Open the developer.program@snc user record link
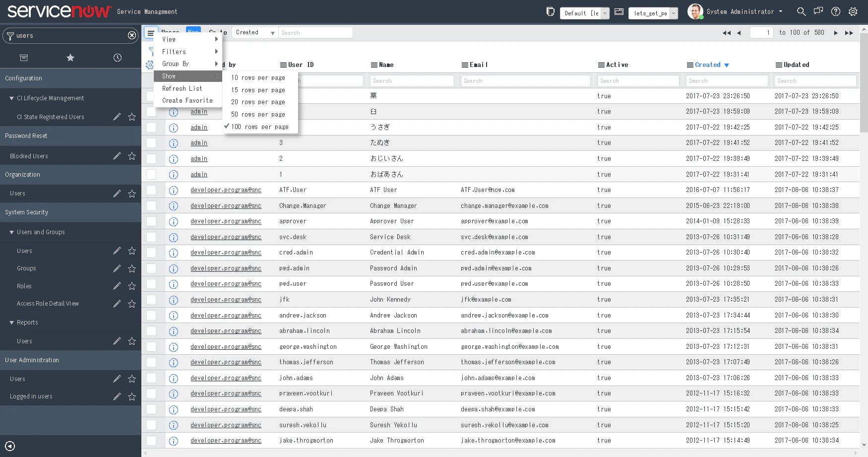Viewport: 868px width, 457px height. tap(226, 190)
